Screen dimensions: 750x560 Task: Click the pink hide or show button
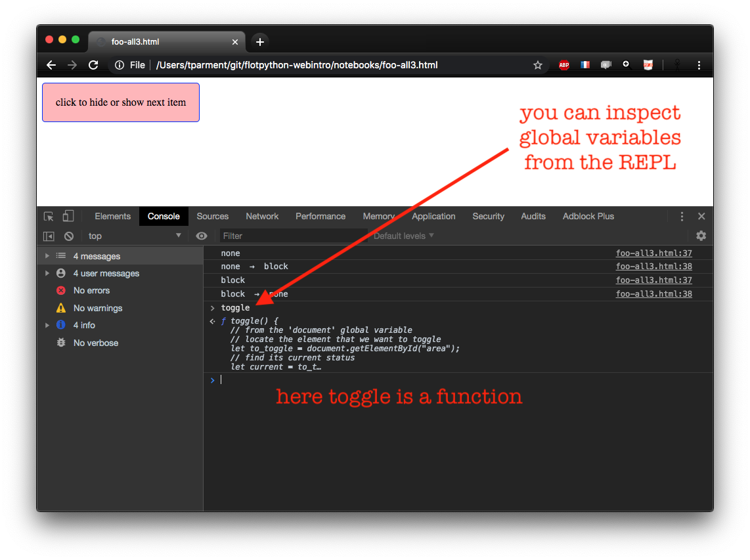[121, 102]
